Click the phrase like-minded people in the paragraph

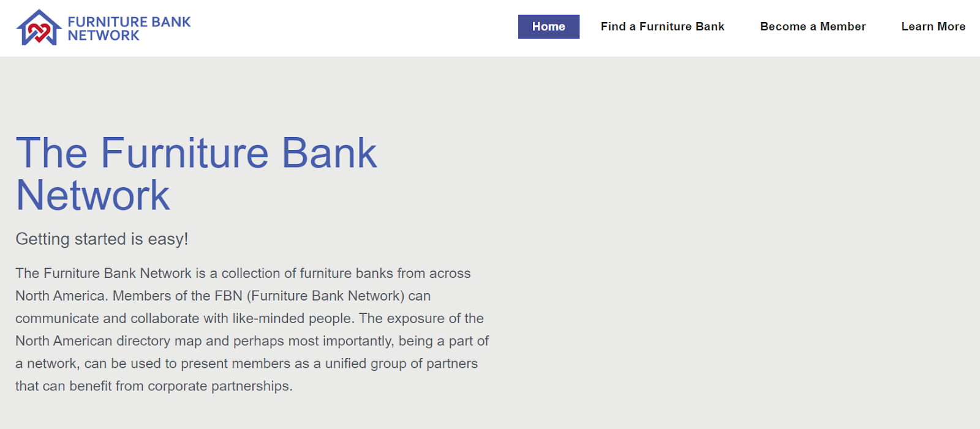(x=293, y=318)
